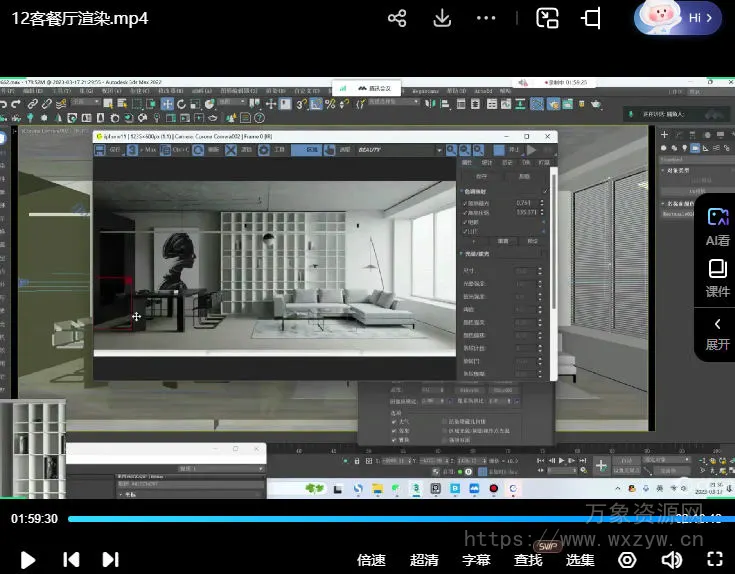
Task: Toggle the 大气 checkbox in render options
Action: (x=394, y=422)
